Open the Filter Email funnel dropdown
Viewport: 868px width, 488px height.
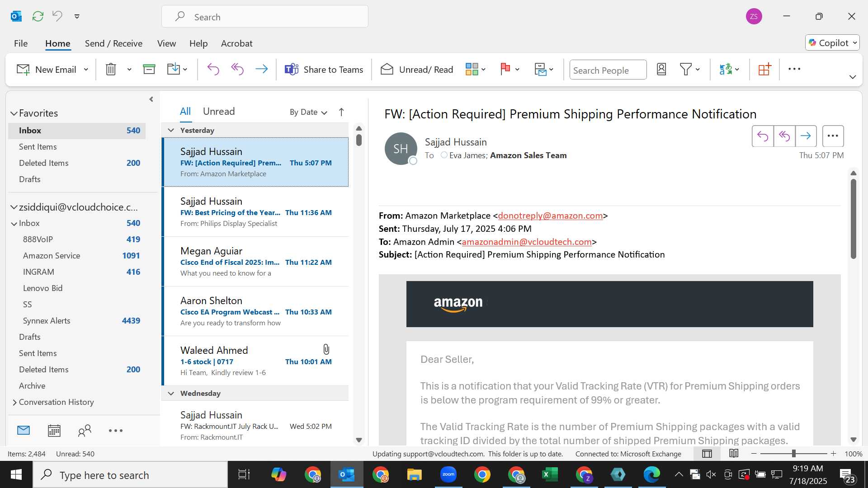coord(690,69)
